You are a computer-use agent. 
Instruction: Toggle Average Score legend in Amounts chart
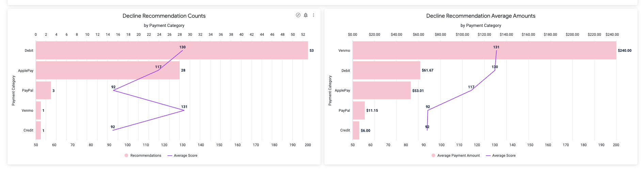tap(501, 155)
